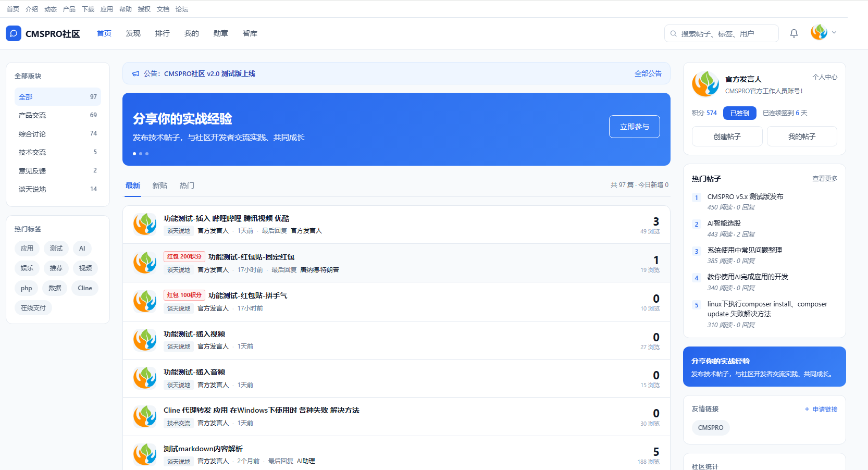Click 下载 in the top utility bar
Image resolution: width=868 pixels, height=470 pixels.
[x=88, y=9]
